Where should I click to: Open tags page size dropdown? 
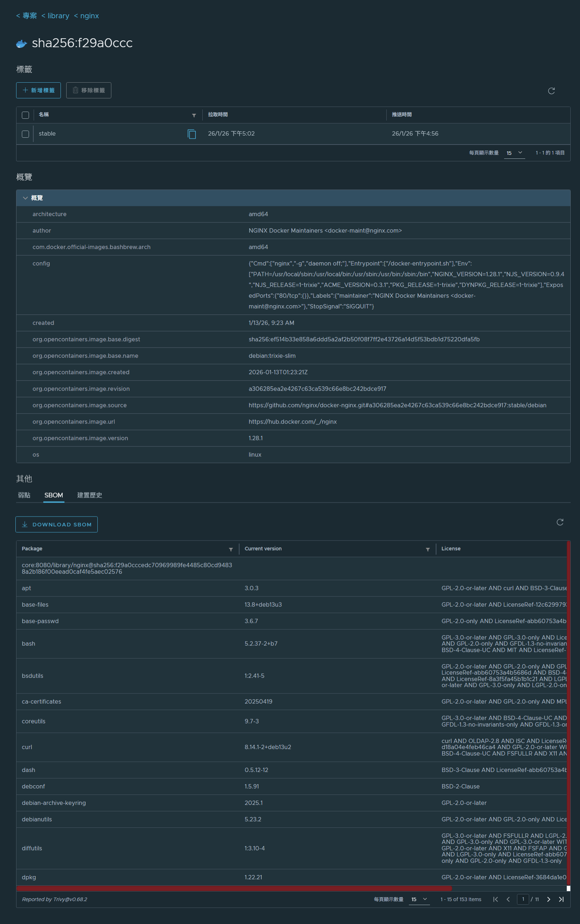[514, 153]
